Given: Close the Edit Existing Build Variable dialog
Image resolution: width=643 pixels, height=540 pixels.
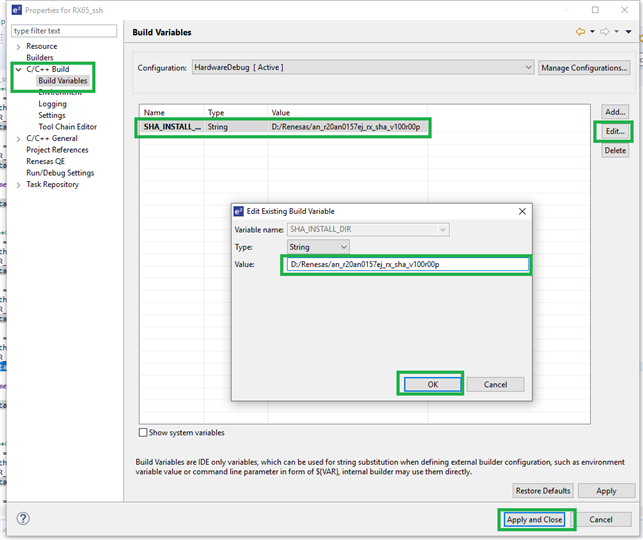Looking at the screenshot, I should click(521, 211).
